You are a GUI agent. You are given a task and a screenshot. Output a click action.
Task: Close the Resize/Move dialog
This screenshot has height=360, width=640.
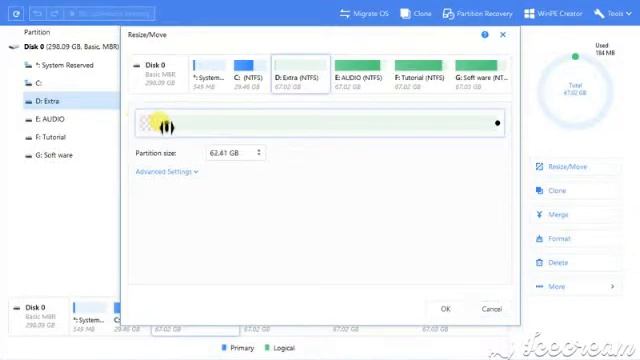click(x=503, y=35)
